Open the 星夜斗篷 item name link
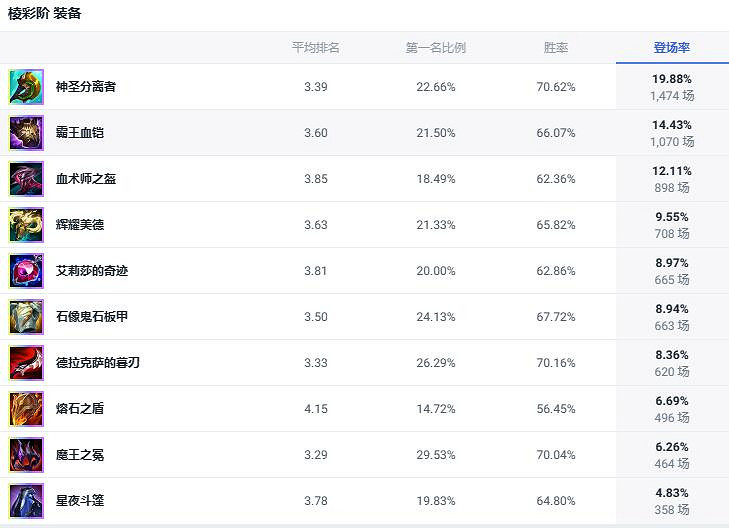Screen dimensions: 729x528 point(80,501)
